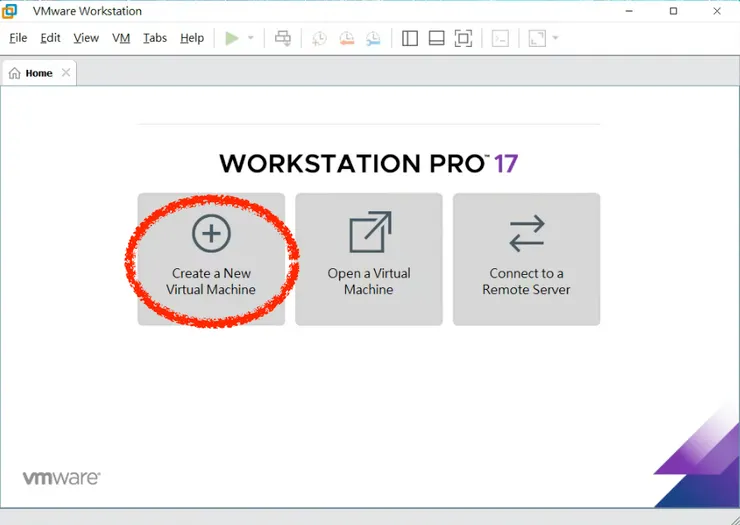740x525 pixels.
Task: Click the stretch guest display icon
Action: [x=537, y=38]
